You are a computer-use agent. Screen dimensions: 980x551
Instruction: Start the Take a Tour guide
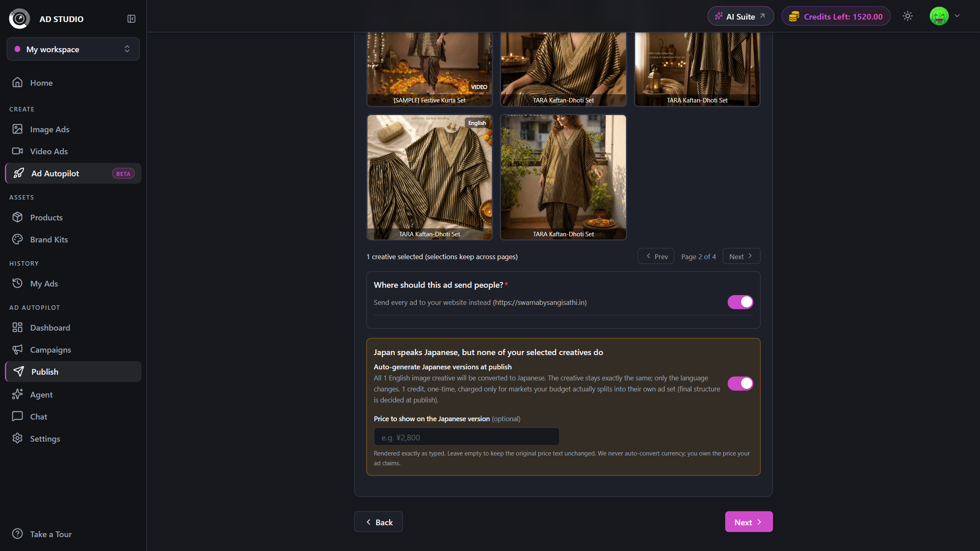point(73,534)
